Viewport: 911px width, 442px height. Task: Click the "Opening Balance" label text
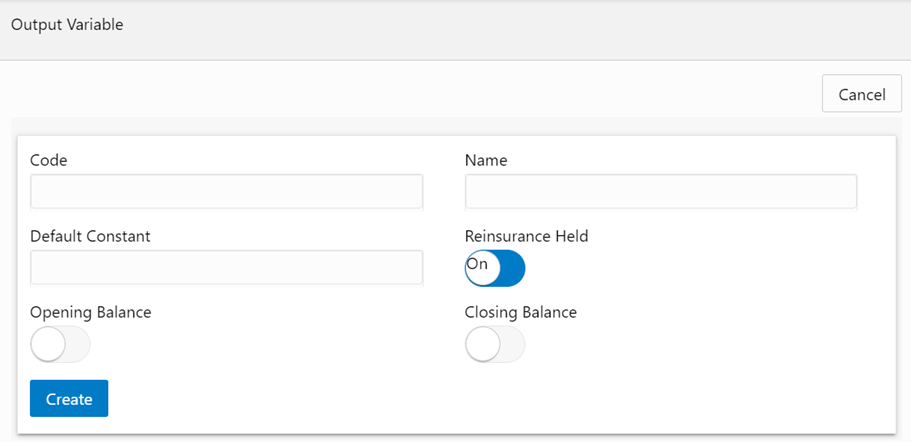[90, 312]
